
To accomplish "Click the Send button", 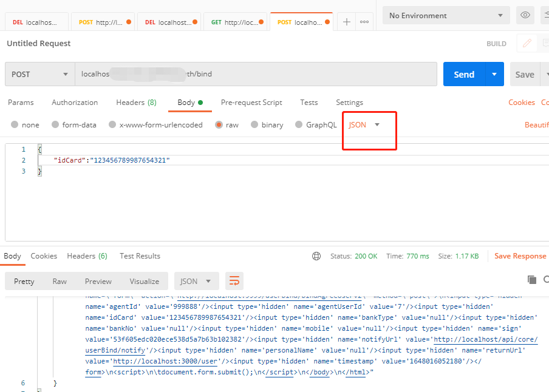I will (463, 73).
